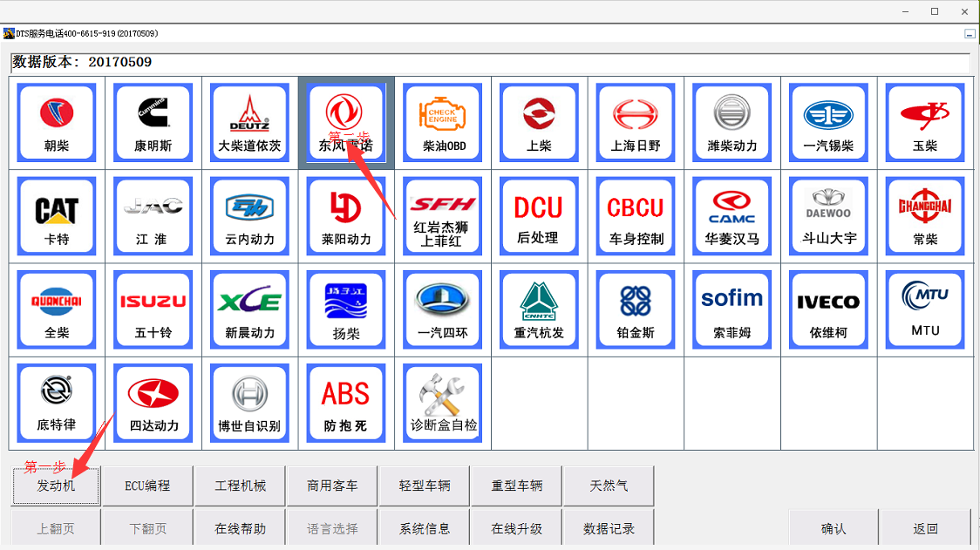Choose the 重汽杭发 CNHTC icon
Image resolution: width=980 pixels, height=550 pixels.
tap(539, 309)
